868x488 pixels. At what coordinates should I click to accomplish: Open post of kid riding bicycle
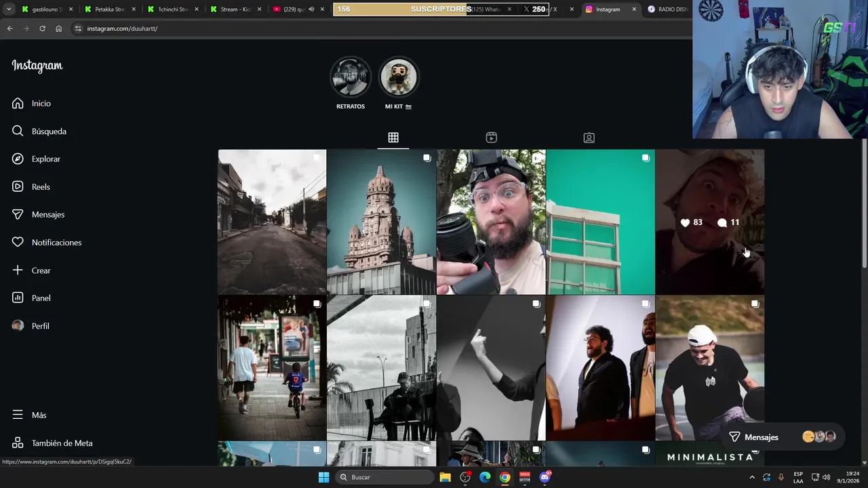click(x=272, y=368)
